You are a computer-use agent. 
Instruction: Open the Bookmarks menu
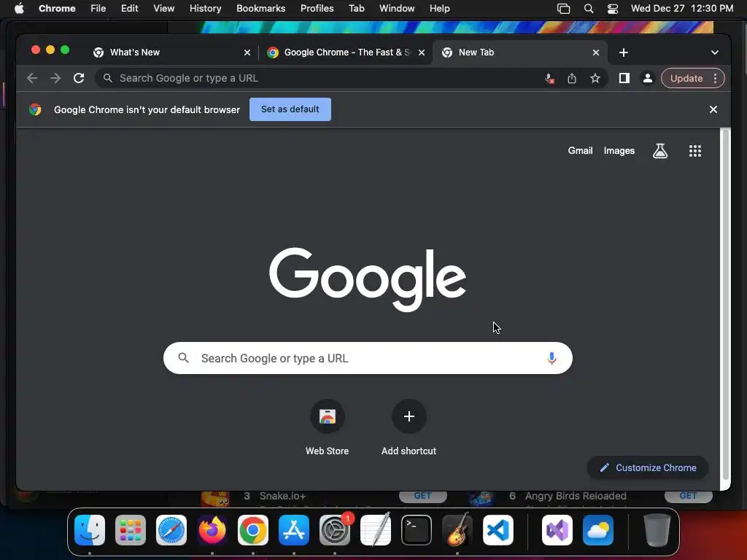260,9
